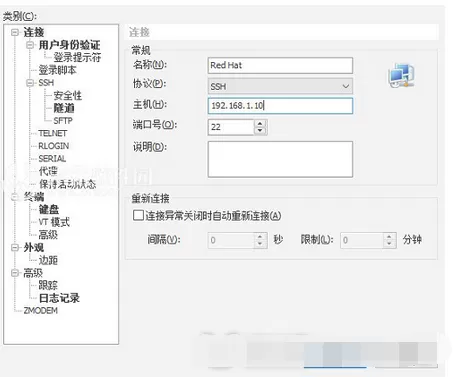Collapse the 终端 tree node
The height and width of the screenshot is (377, 461).
(x=15, y=197)
